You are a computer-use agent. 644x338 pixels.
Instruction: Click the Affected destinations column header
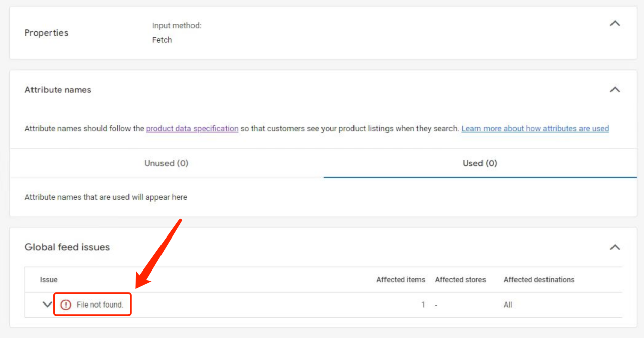(539, 280)
